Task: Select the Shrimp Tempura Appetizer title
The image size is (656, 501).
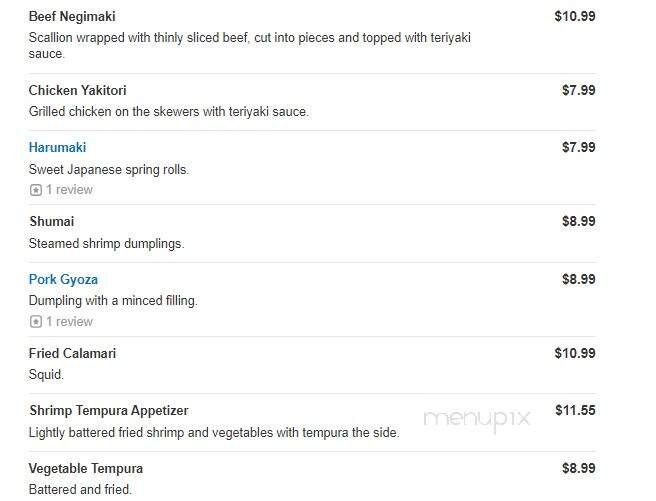Action: point(108,411)
